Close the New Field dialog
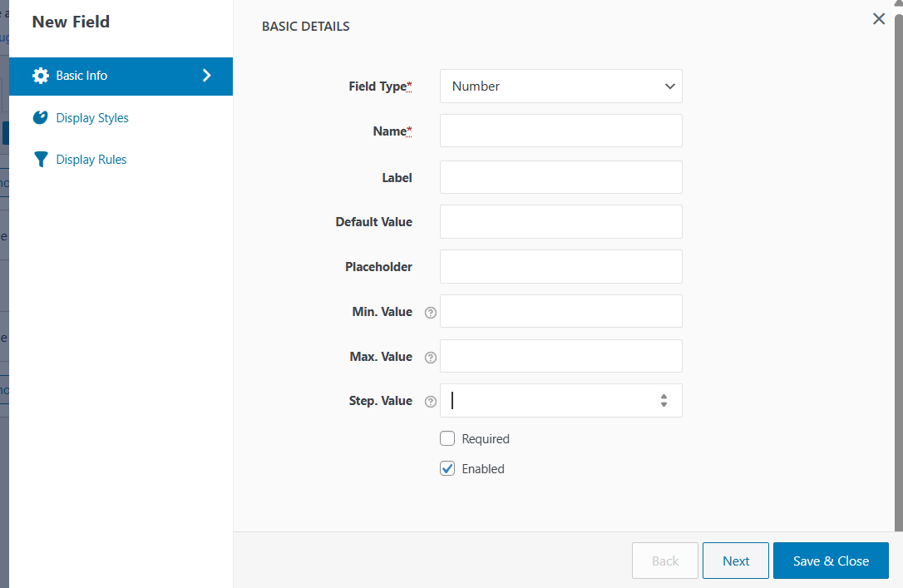 [x=879, y=18]
